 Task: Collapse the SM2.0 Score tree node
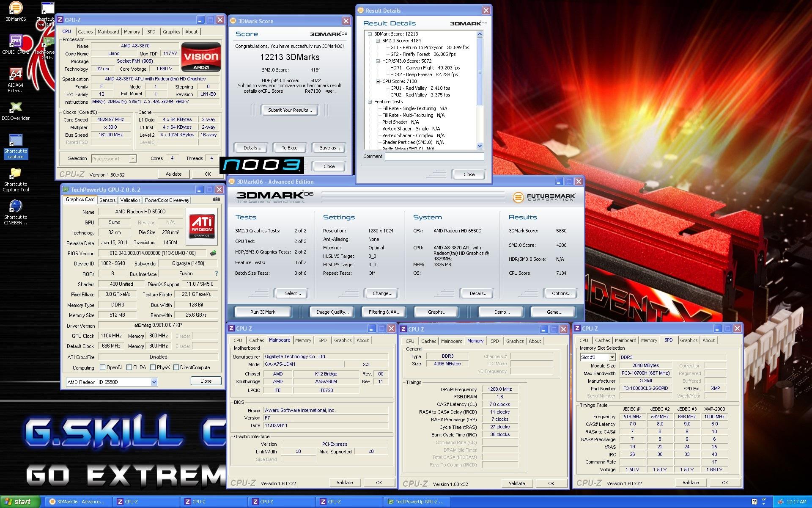point(378,41)
